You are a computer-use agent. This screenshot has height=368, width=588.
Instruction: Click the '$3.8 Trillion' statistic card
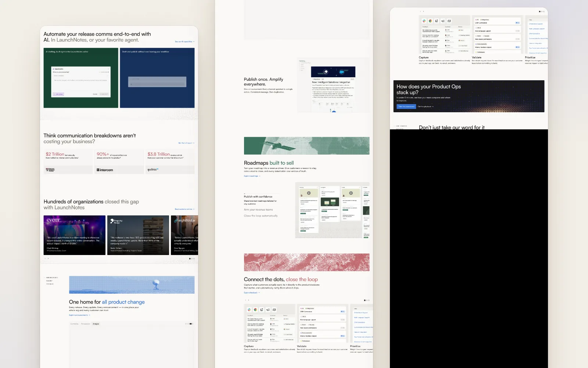[x=170, y=161]
